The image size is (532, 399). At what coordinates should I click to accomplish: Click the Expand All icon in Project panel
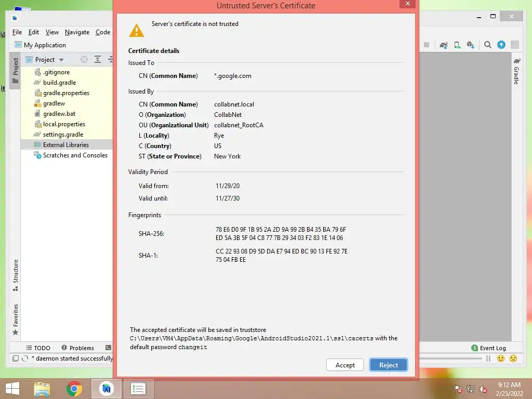click(x=97, y=60)
